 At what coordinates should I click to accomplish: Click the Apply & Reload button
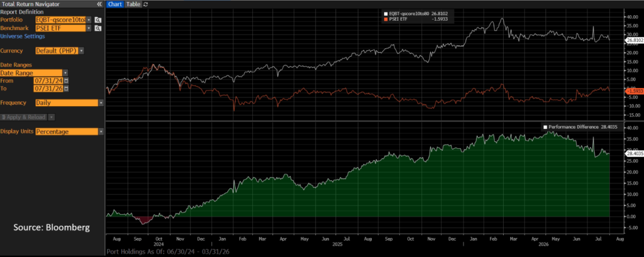point(23,117)
